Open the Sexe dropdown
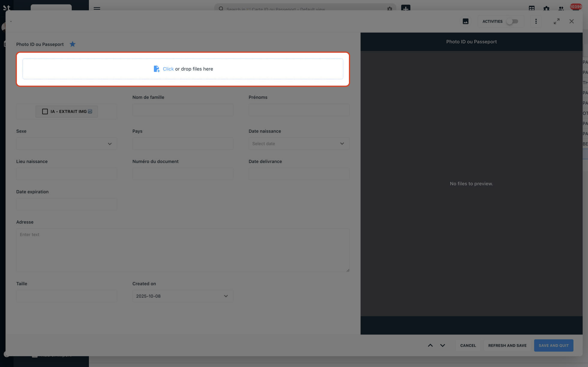The image size is (588, 367). click(67, 144)
